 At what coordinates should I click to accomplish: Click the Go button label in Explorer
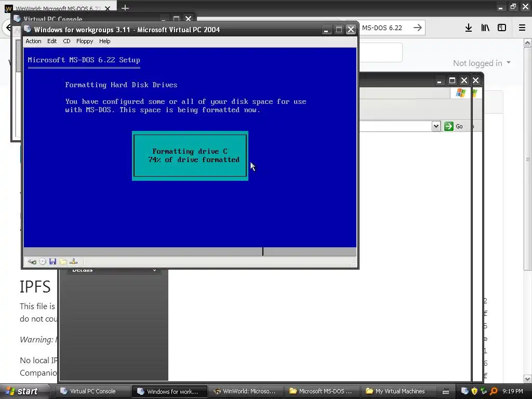(x=459, y=126)
